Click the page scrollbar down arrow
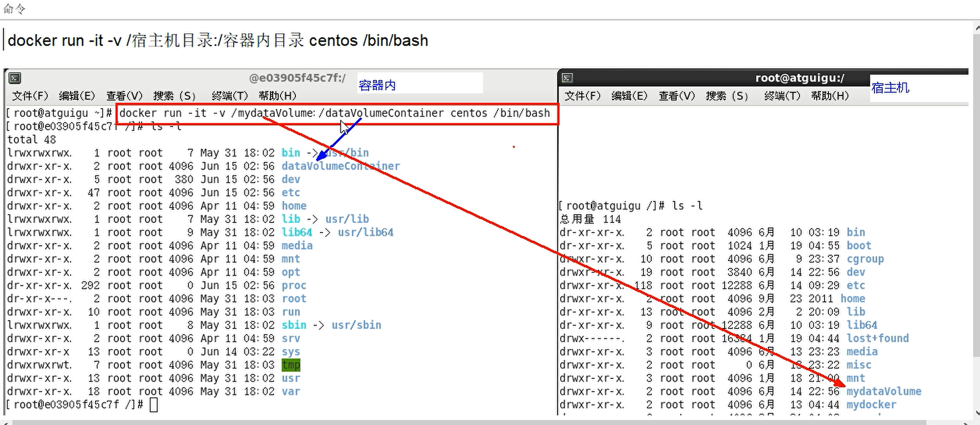The width and height of the screenshot is (980, 425). [x=976, y=413]
